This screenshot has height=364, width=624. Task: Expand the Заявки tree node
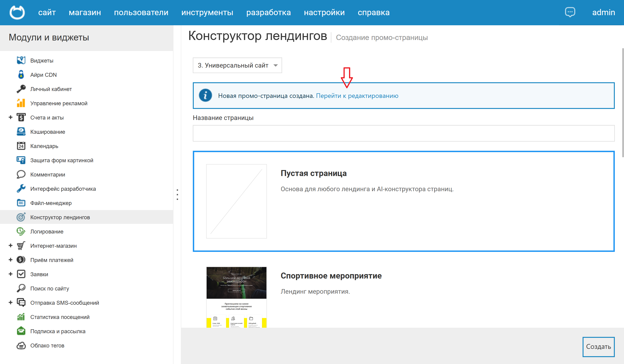[10, 274]
